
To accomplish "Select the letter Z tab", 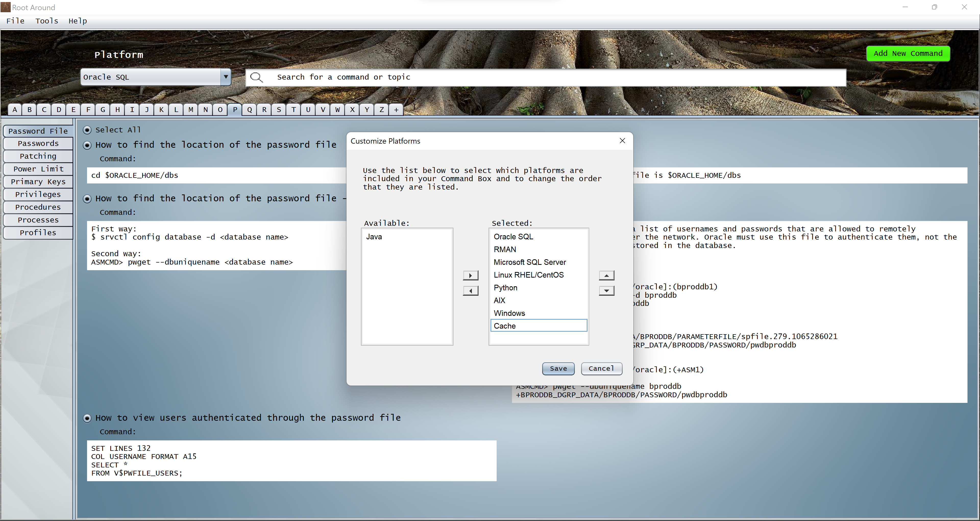I will click(382, 110).
